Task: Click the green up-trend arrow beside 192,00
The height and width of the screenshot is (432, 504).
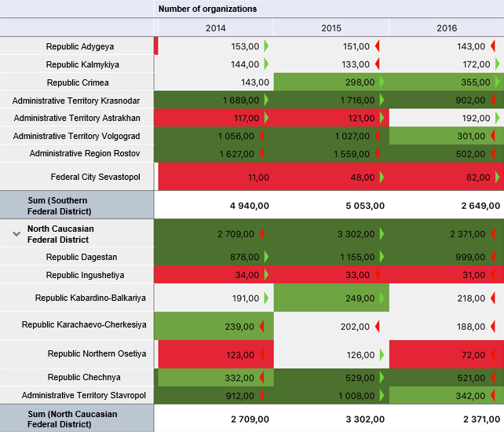Action: (498, 118)
